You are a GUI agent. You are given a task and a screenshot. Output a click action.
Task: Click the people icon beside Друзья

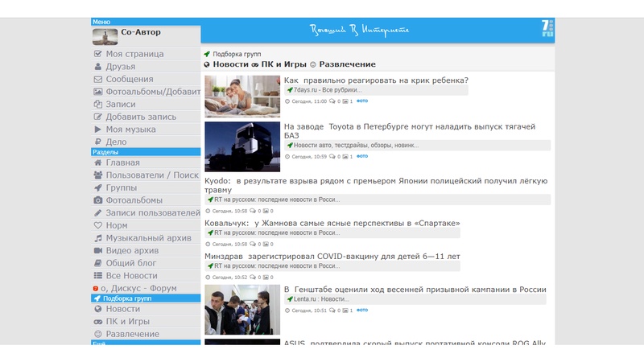(98, 67)
